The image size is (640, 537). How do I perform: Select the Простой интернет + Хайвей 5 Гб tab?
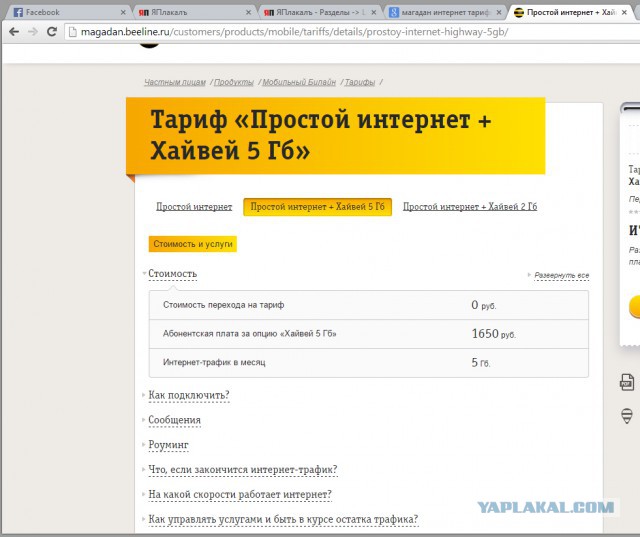[x=318, y=207]
